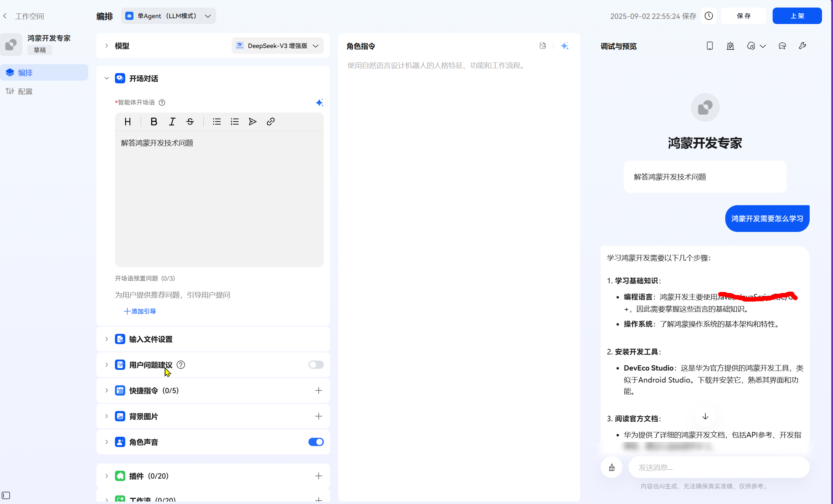Open the DeepSeek-V3 增强版 model dropdown
Image resolution: width=833 pixels, height=504 pixels.
[x=278, y=46]
